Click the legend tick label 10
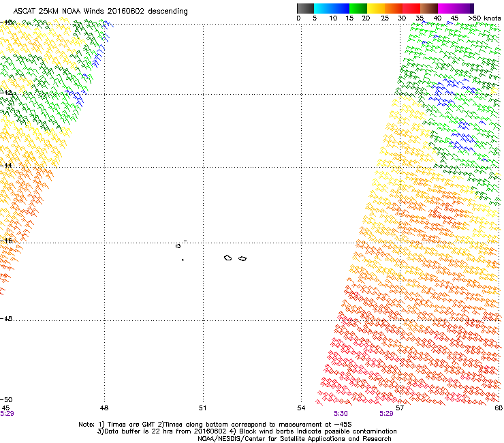This screenshot has width=504, height=443. point(333,18)
